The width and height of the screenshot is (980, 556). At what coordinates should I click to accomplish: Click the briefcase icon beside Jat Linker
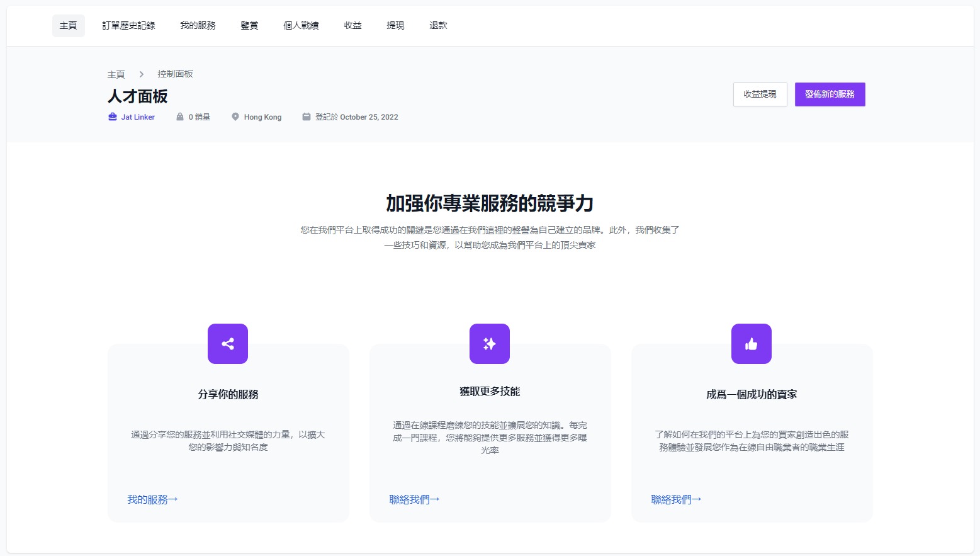pos(113,117)
